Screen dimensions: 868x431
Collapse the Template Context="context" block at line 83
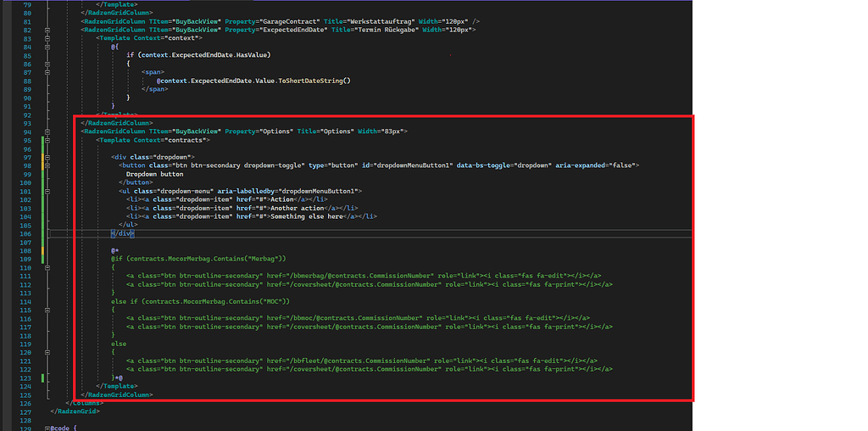pyautogui.click(x=47, y=38)
